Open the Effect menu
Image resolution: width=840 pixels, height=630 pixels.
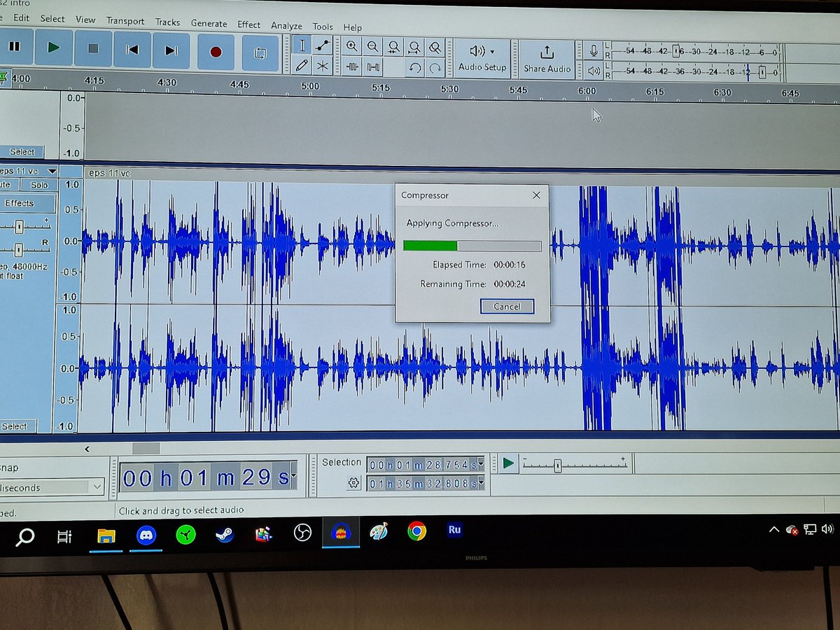pos(248,24)
